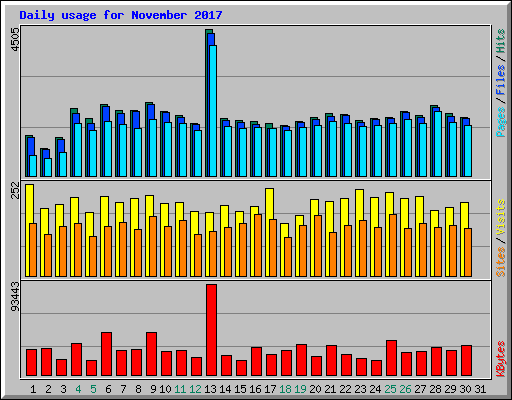512x400 pixels.
Task: Click day 27 on the x-axis
Action: tap(420, 389)
